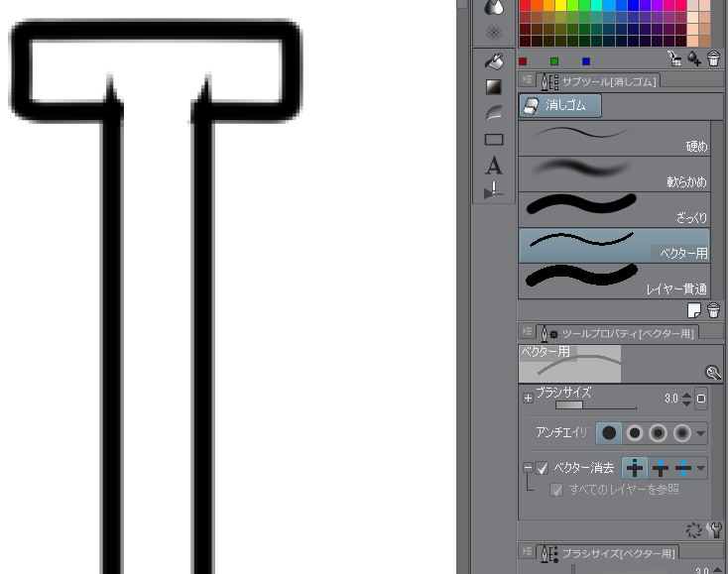This screenshot has height=574, width=728.
Task: Create a new sub tool copy
Action: (694, 310)
